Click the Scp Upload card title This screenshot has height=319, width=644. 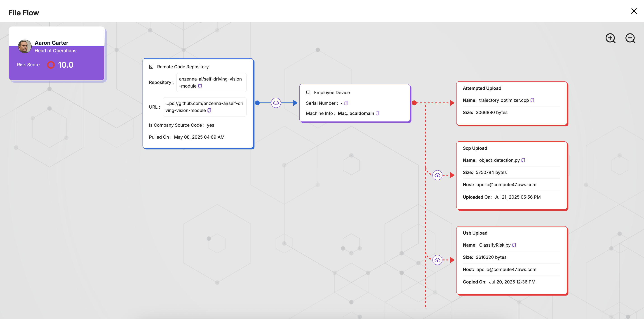pyautogui.click(x=475, y=148)
